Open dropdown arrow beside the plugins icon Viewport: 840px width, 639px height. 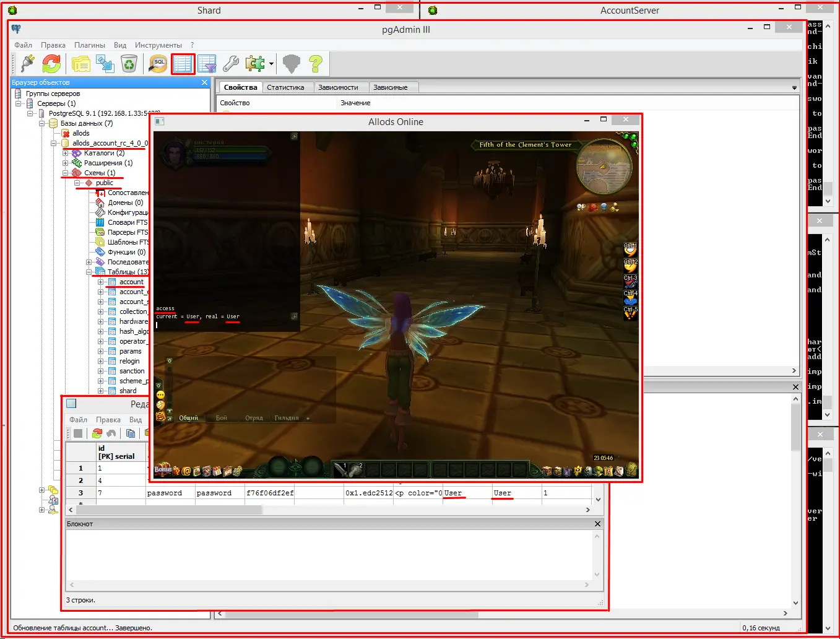coord(271,64)
